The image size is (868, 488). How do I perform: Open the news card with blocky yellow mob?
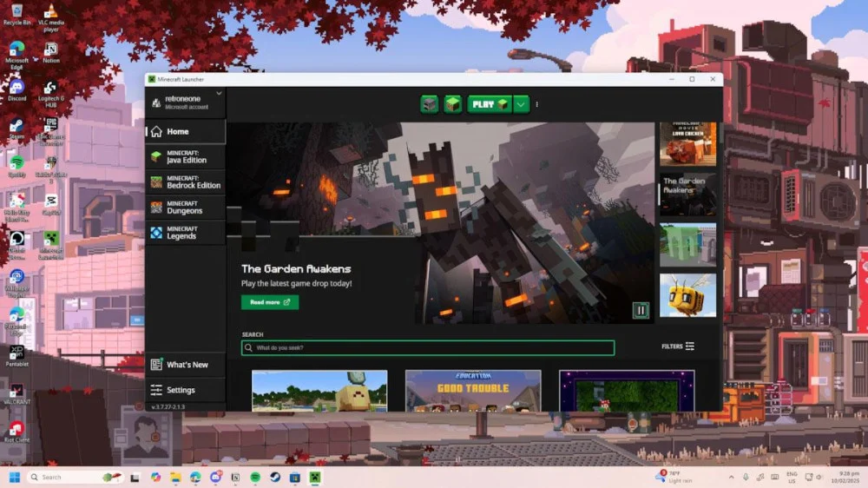point(319,391)
